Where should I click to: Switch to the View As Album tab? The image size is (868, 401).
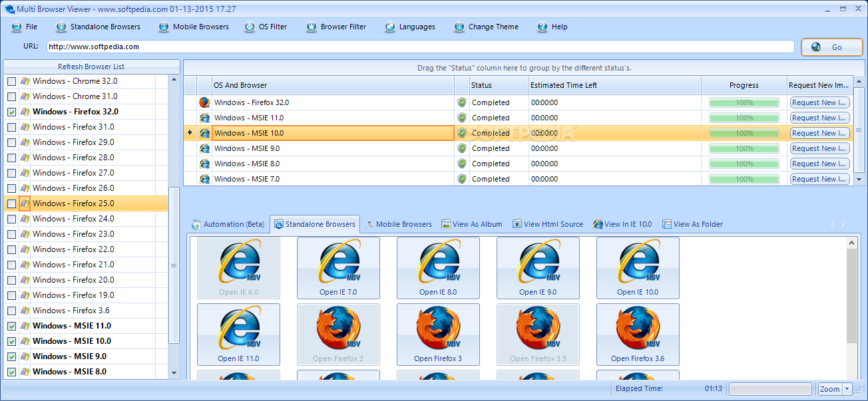click(x=472, y=224)
